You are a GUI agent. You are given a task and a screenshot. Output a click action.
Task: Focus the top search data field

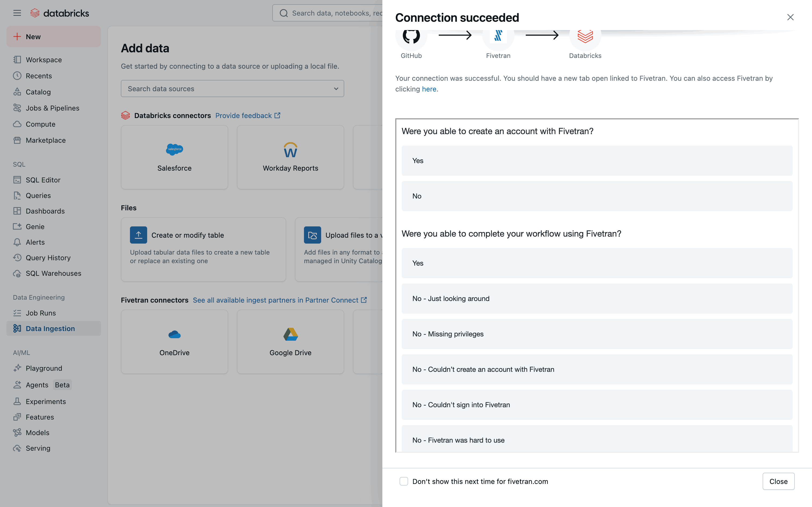pos(329,13)
